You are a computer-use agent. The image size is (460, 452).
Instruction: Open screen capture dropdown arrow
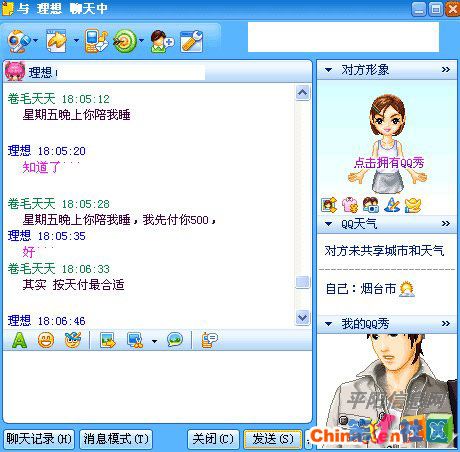(154, 341)
